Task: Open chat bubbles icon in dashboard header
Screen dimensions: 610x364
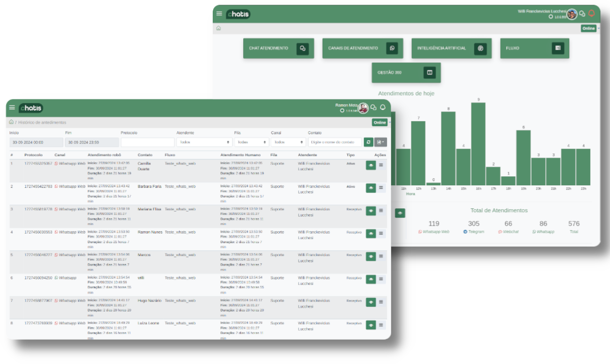Action: (582, 14)
